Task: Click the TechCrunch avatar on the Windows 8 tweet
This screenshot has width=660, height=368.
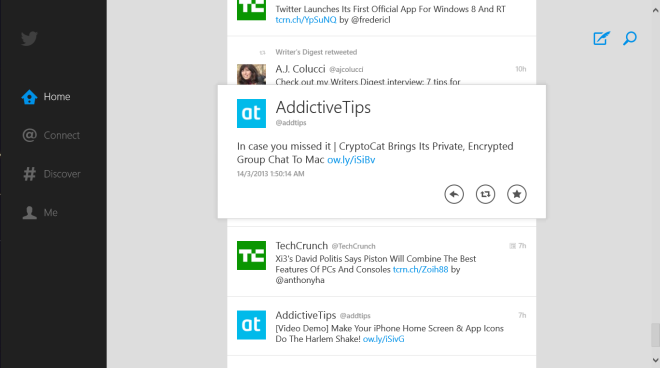Action: click(x=251, y=10)
